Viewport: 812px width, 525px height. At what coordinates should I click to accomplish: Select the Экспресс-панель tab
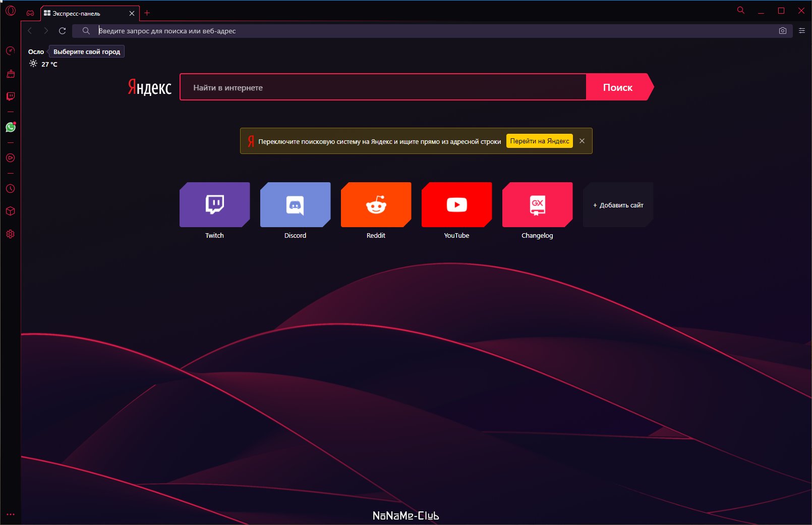90,14
